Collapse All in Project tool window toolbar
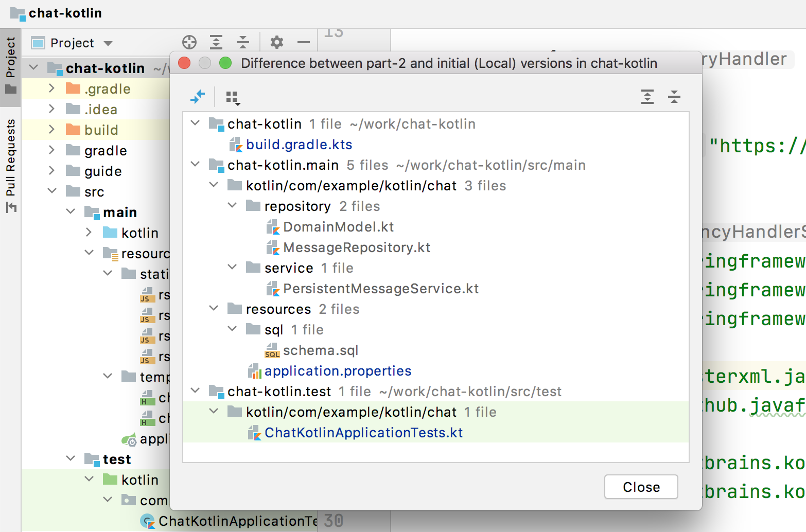This screenshot has height=532, width=806. [x=243, y=42]
